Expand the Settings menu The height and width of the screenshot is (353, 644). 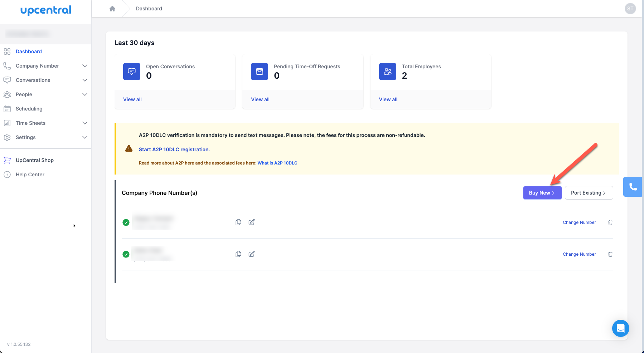(85, 137)
